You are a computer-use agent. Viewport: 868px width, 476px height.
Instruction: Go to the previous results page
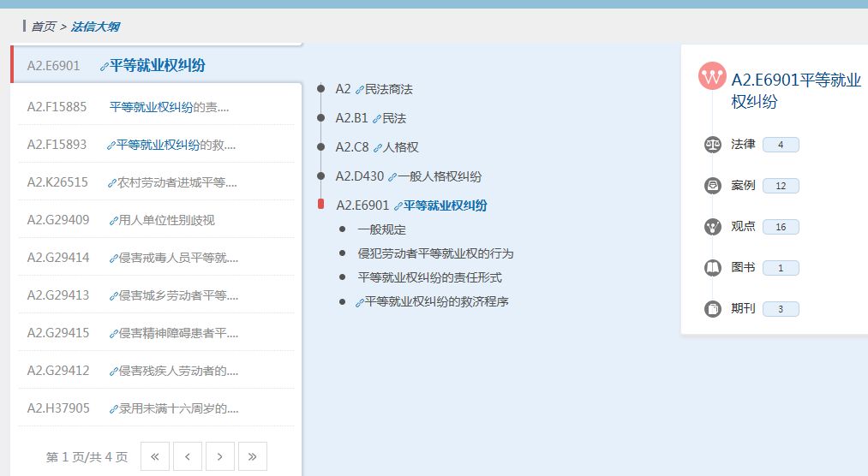[x=188, y=456]
